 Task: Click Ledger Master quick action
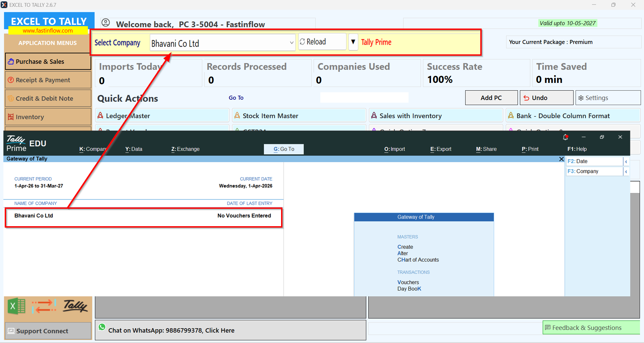[162, 115]
